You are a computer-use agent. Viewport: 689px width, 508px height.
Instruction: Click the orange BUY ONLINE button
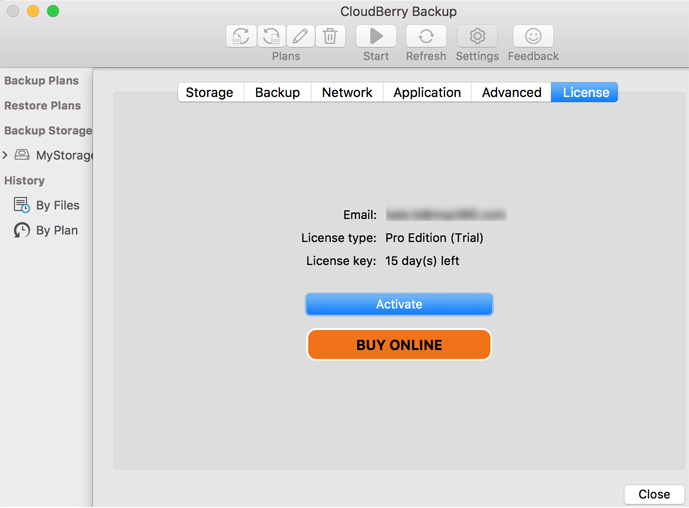[x=399, y=345]
